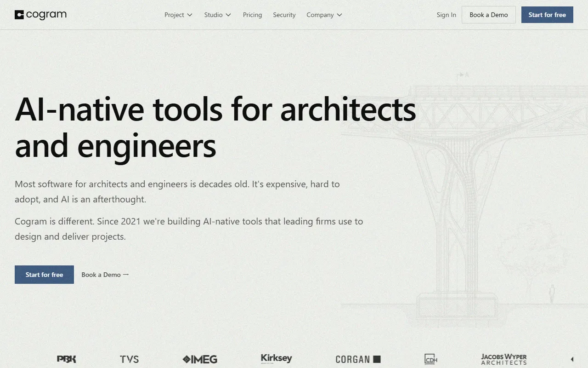The width and height of the screenshot is (588, 368).
Task: Expand the Project dropdown menu
Action: [178, 15]
